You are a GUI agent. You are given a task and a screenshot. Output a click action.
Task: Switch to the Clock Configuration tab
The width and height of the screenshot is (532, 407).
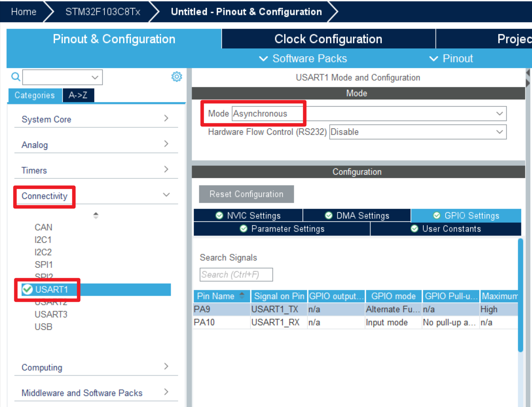(x=328, y=39)
